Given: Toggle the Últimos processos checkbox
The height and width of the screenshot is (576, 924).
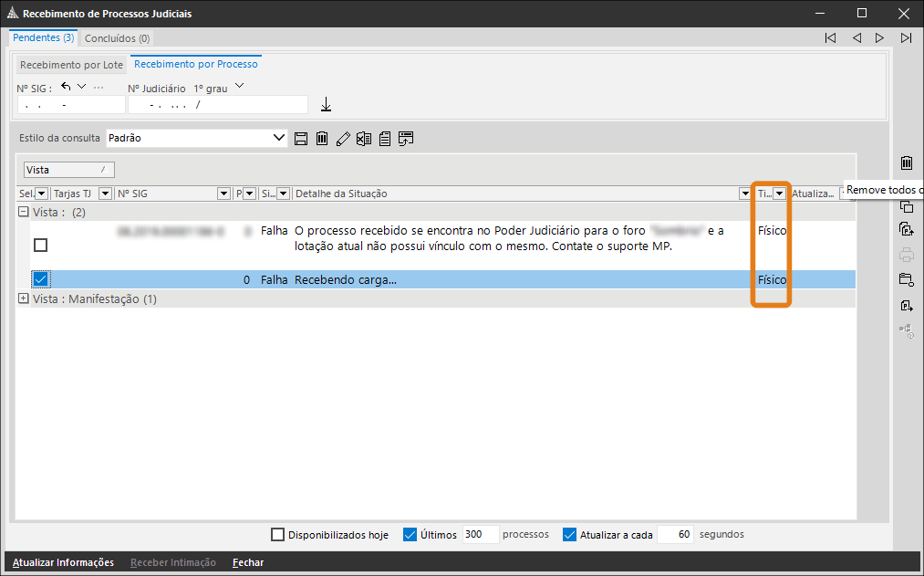Looking at the screenshot, I should click(x=410, y=535).
